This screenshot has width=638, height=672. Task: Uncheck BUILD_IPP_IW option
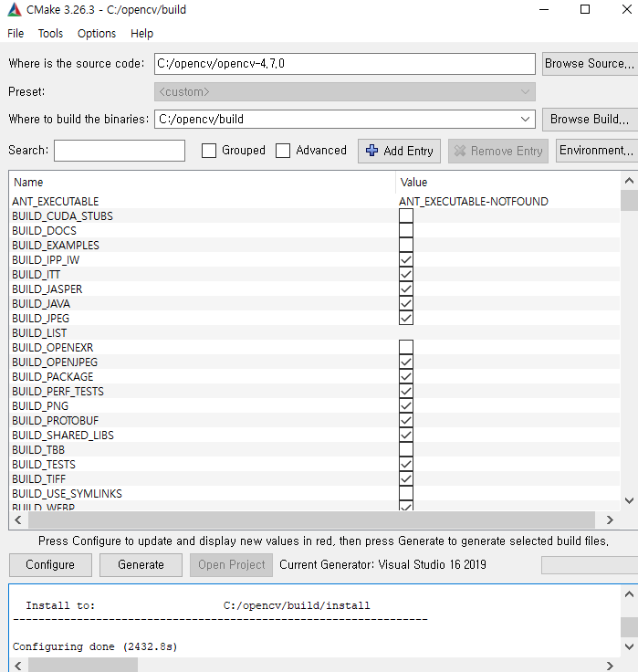click(406, 259)
